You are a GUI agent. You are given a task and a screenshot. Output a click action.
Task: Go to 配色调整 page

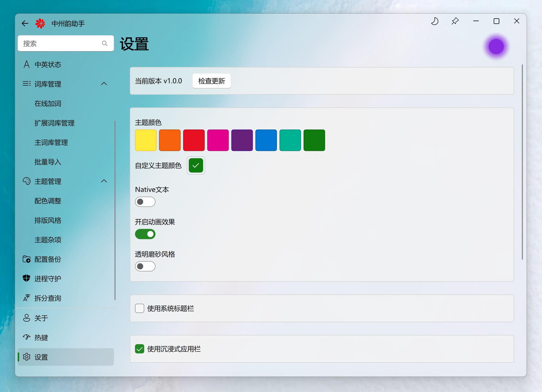pyautogui.click(x=48, y=201)
